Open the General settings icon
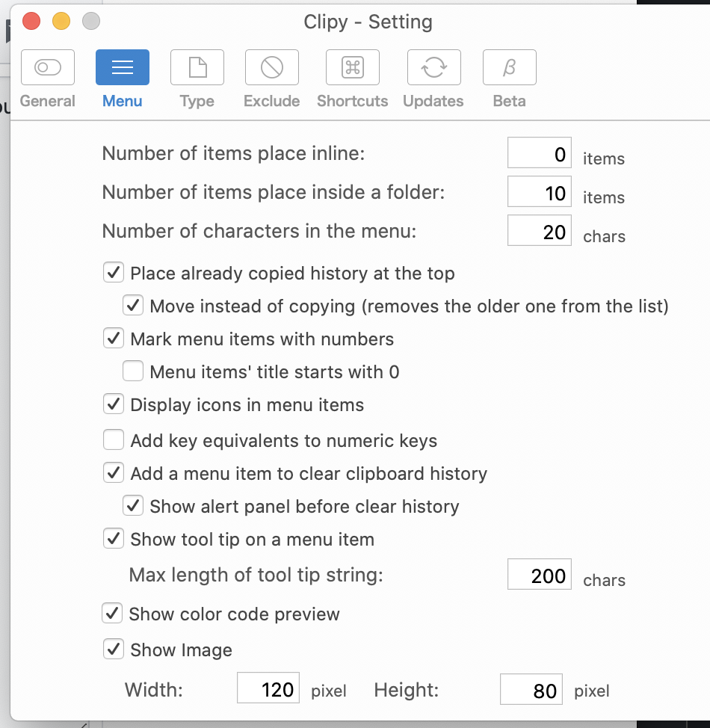The height and width of the screenshot is (728, 710). coord(48,67)
